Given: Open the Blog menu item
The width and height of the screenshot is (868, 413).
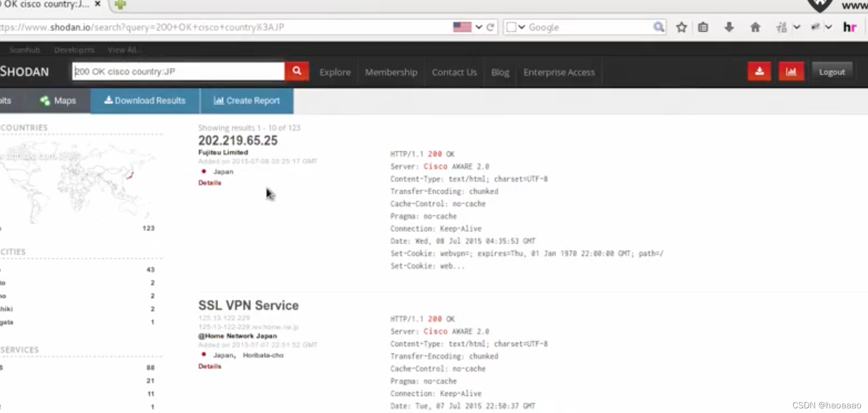Looking at the screenshot, I should click(x=500, y=72).
